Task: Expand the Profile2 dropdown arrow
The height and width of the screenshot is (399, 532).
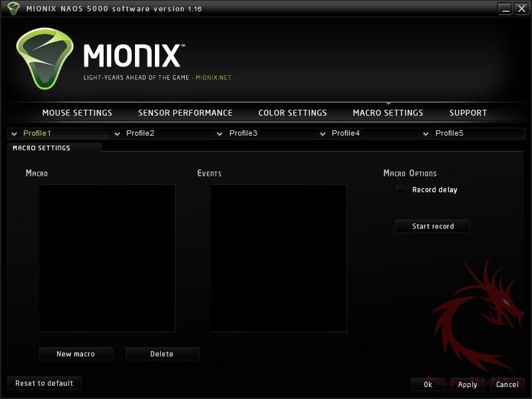Action: point(118,134)
